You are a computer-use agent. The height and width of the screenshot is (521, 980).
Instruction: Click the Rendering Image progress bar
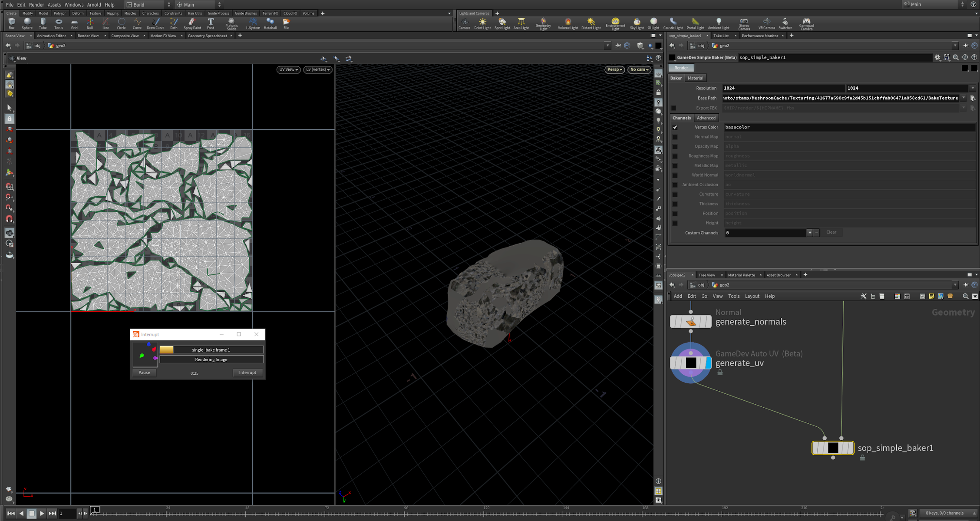(x=211, y=359)
